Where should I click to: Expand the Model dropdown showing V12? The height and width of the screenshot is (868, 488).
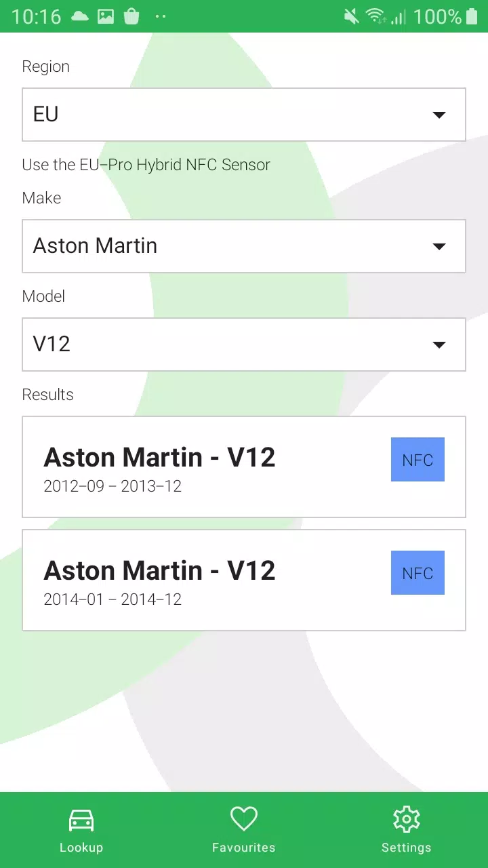[x=244, y=344]
